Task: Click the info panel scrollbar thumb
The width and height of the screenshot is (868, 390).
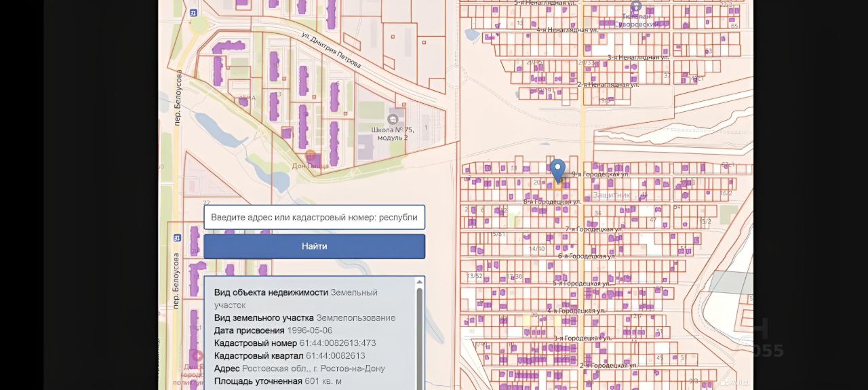Action: [420, 339]
